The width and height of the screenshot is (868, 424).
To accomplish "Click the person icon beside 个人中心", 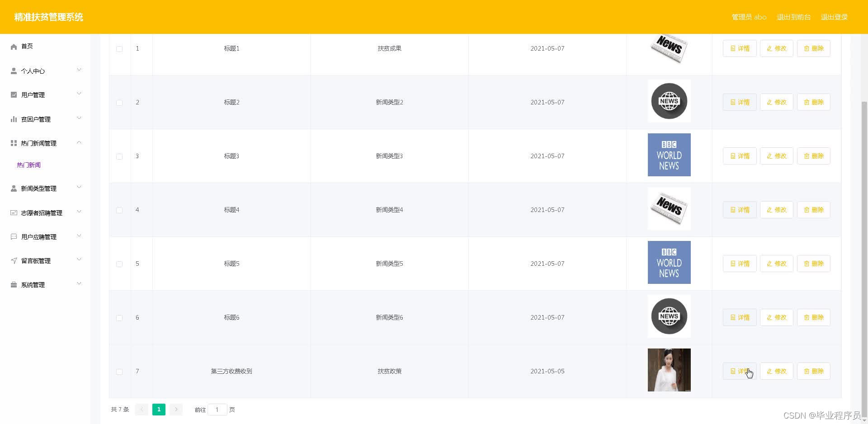I will coord(14,71).
